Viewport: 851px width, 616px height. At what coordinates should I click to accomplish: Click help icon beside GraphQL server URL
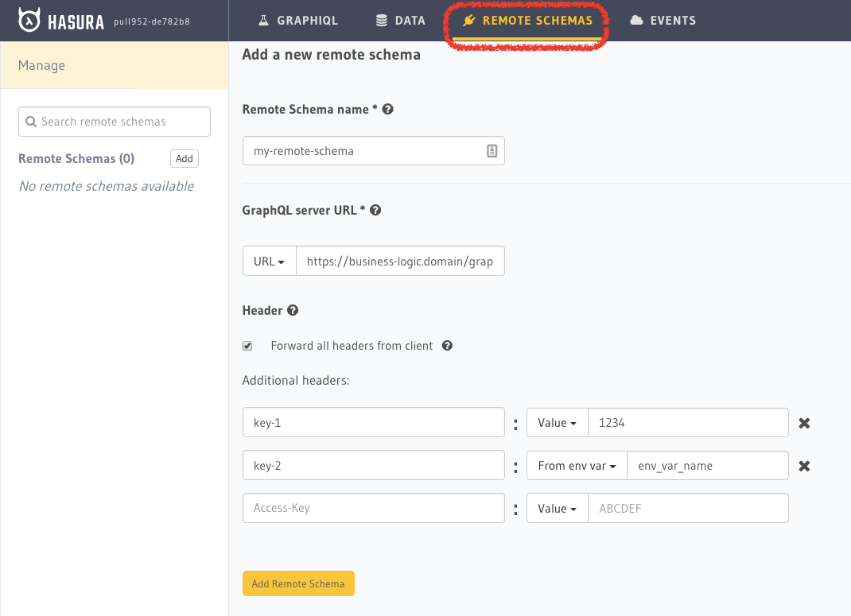[x=375, y=211]
